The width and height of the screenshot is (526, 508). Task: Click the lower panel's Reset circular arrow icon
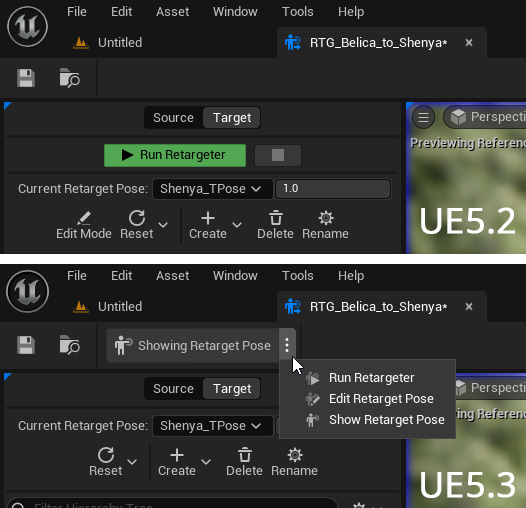click(x=106, y=455)
